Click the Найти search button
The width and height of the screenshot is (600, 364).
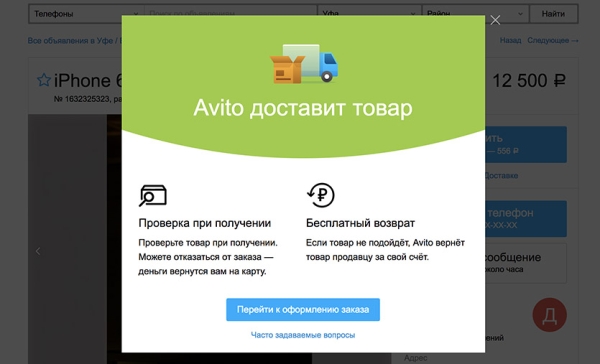pyautogui.click(x=553, y=14)
